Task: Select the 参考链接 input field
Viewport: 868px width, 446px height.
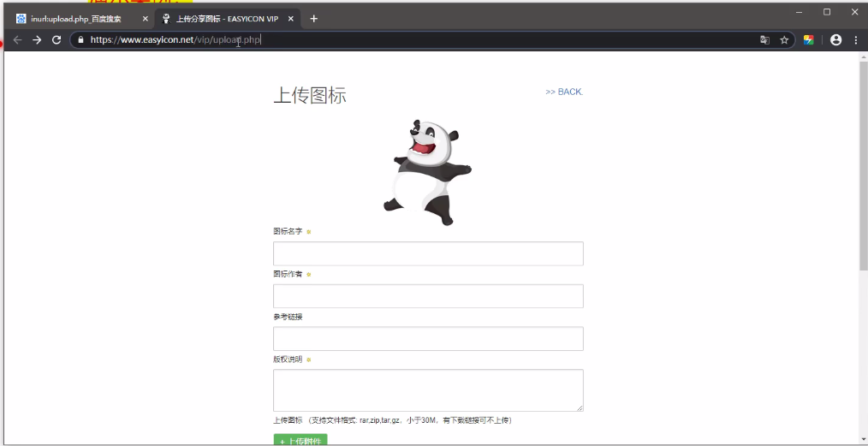Action: (x=428, y=339)
